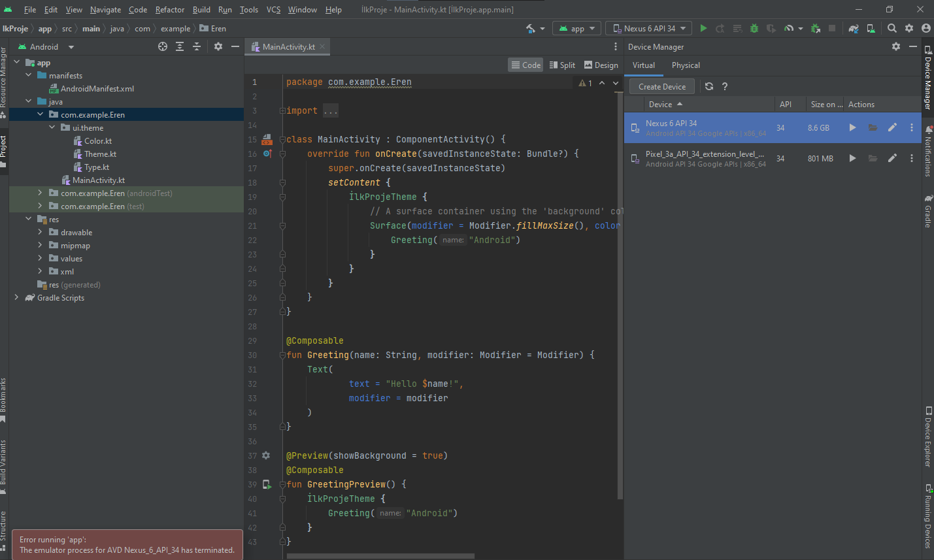This screenshot has height=560, width=934.
Task: Switch editor to Design view
Action: (601, 65)
